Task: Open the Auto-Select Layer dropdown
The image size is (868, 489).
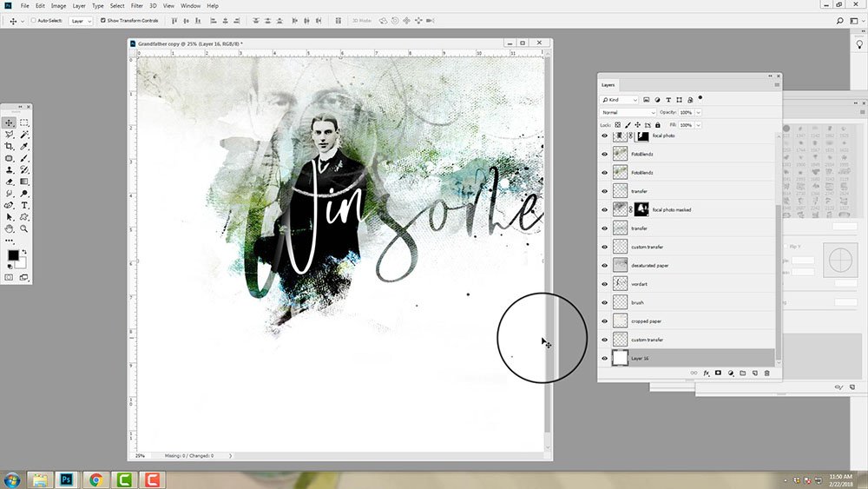Action: [81, 21]
